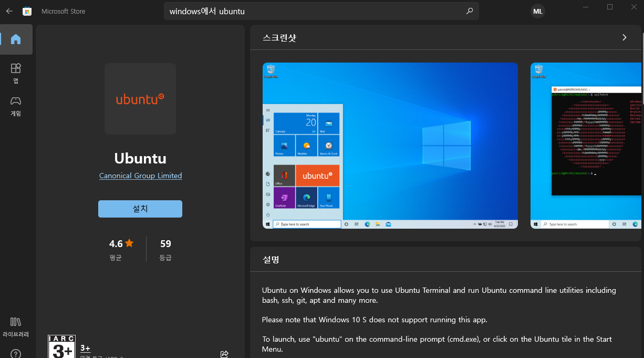
Task: Go back with the back arrow
Action: (9, 11)
